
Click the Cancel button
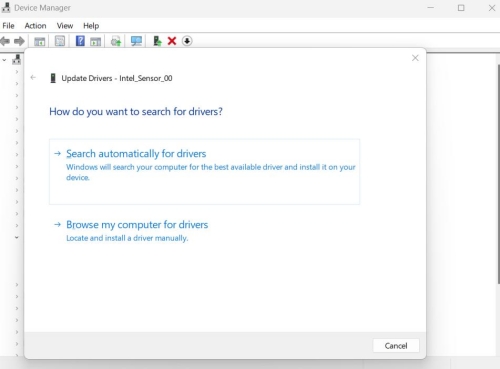(396, 346)
